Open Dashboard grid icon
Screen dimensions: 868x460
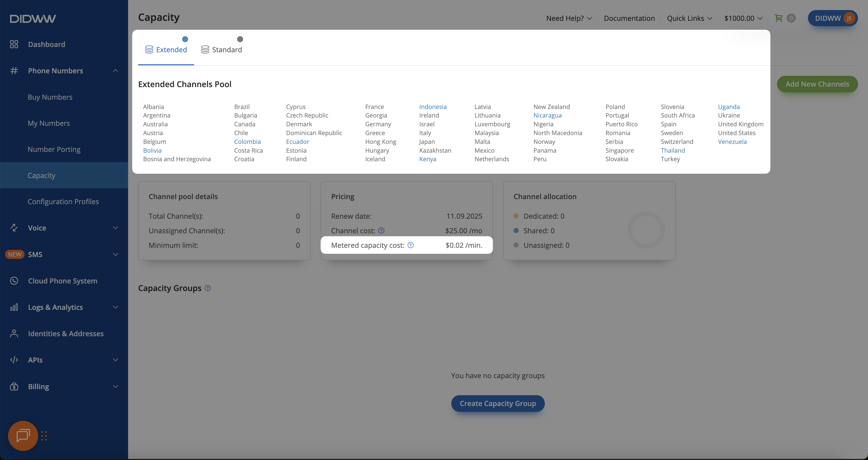(x=14, y=44)
